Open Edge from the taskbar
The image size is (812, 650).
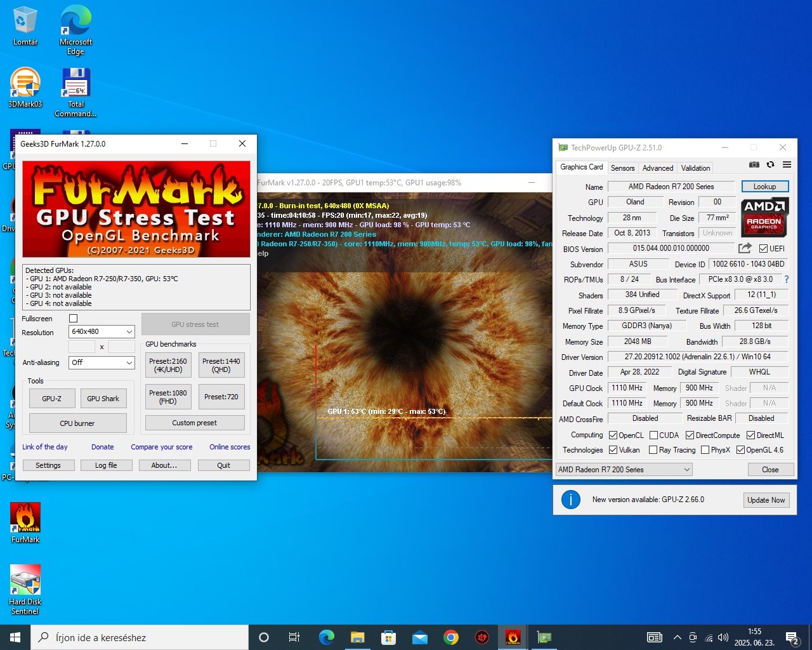tap(326, 637)
